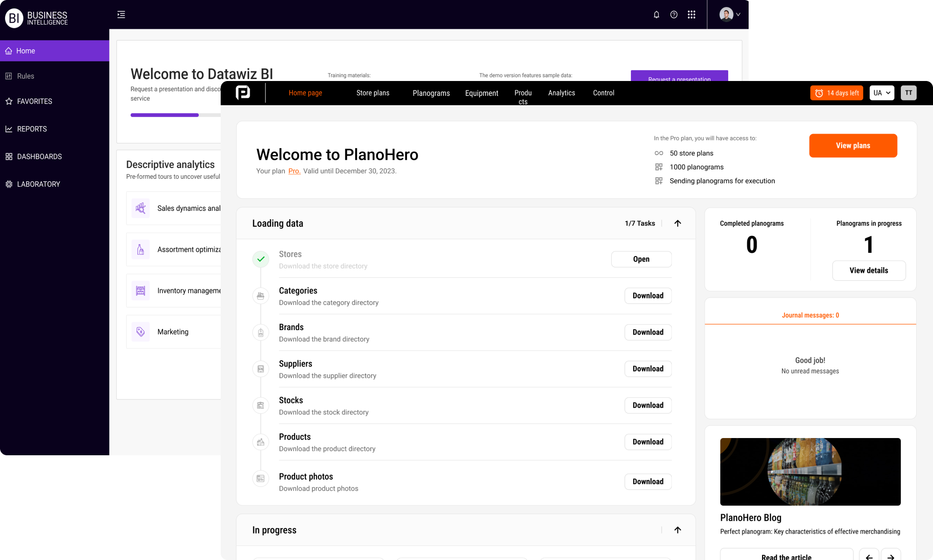Collapse the In progress section
This screenshot has height=560, width=933.
[x=678, y=530]
